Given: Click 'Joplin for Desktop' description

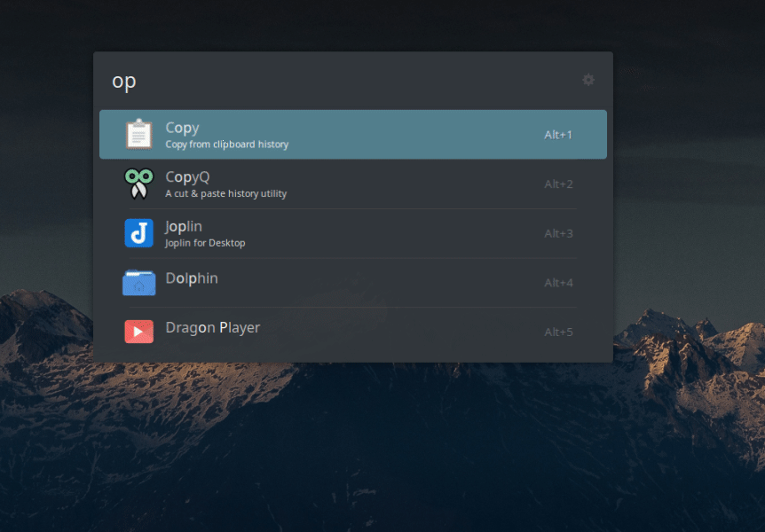Looking at the screenshot, I should [x=205, y=243].
